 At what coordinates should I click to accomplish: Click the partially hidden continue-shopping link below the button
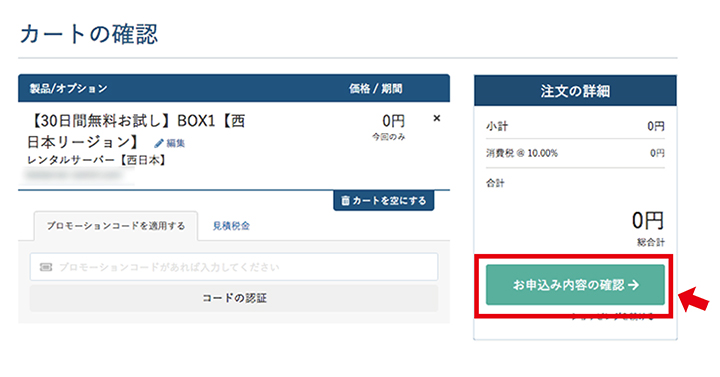613,317
